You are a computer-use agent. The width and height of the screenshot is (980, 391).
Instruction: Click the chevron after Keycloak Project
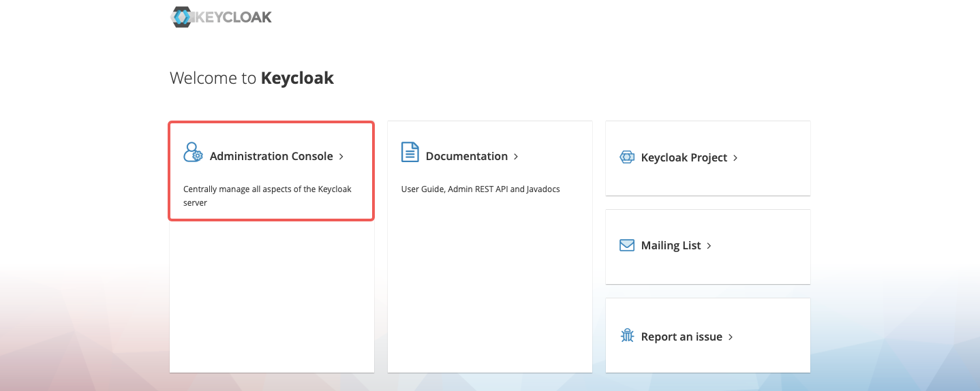pos(735,158)
